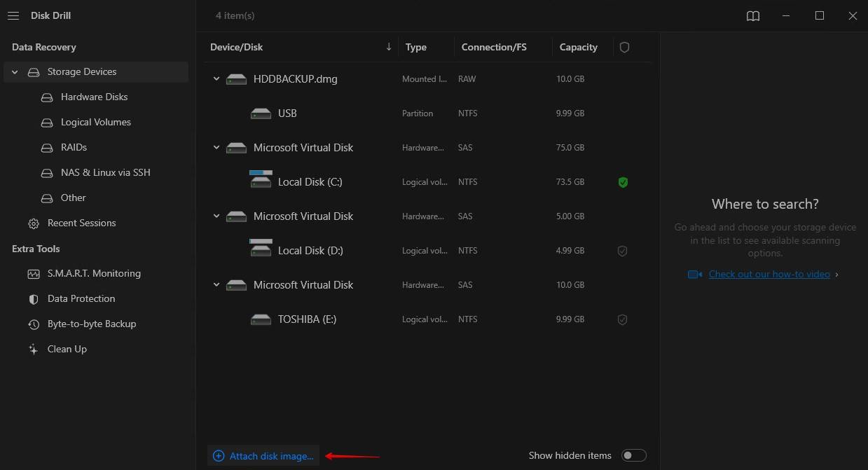This screenshot has height=470, width=868.
Task: Click the Attach disk image... link
Action: point(272,456)
